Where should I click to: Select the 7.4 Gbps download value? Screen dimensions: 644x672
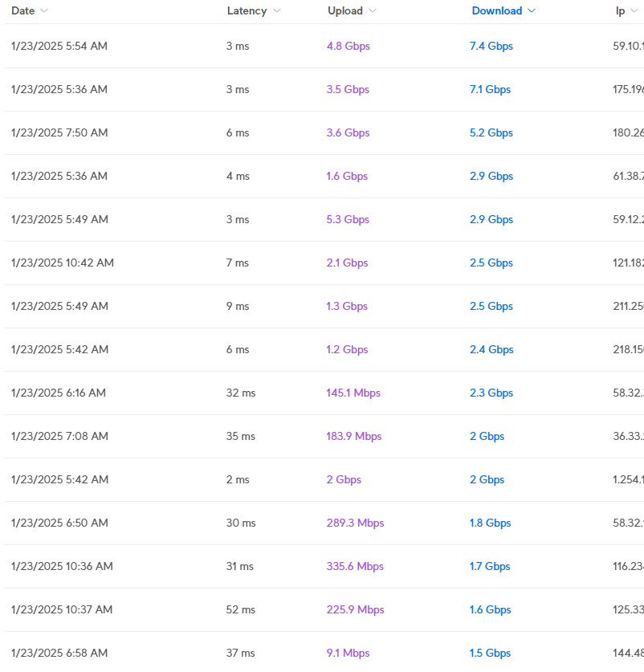point(491,47)
